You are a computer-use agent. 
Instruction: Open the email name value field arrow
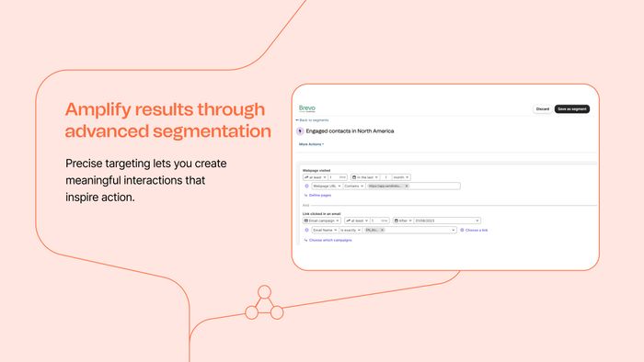(453, 230)
